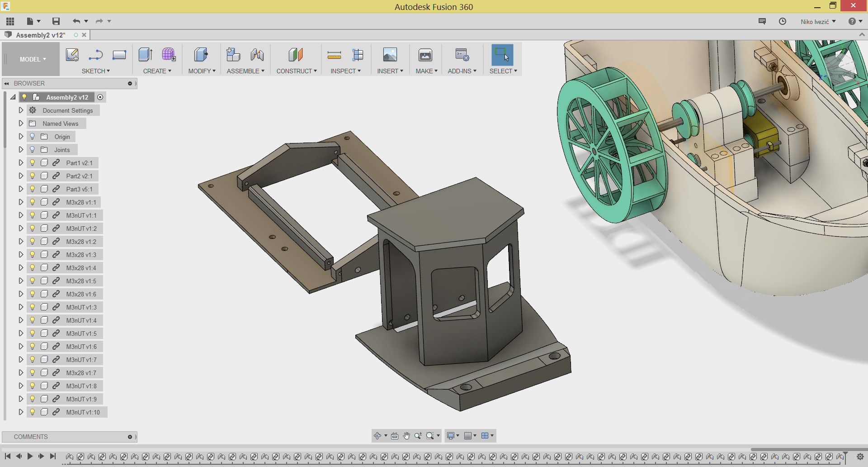Collapse the Assembly2 v12 root node

tap(13, 97)
